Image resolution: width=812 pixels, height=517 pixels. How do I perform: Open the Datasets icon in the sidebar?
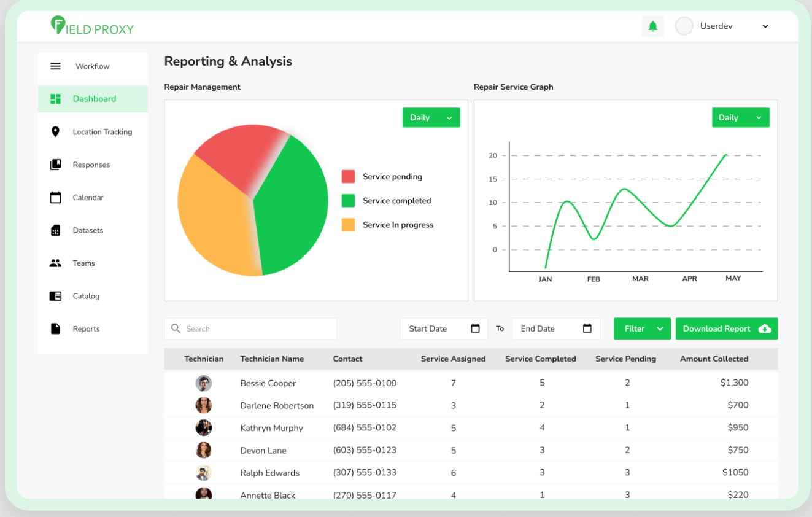pos(55,230)
